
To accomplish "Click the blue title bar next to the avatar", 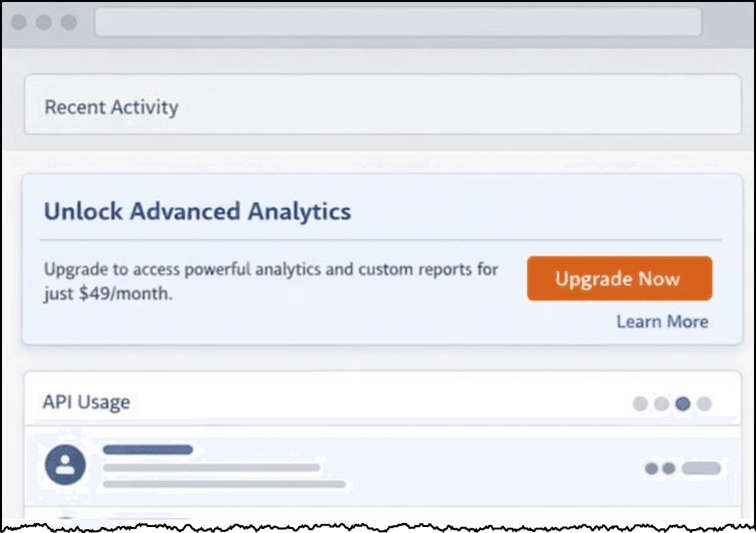I will 147,450.
